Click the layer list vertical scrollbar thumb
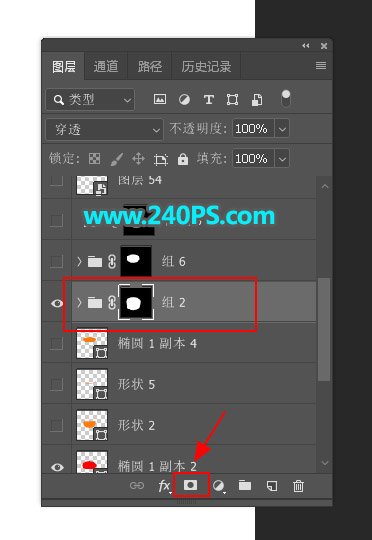Viewport: 372px width, 540px height. [324, 329]
